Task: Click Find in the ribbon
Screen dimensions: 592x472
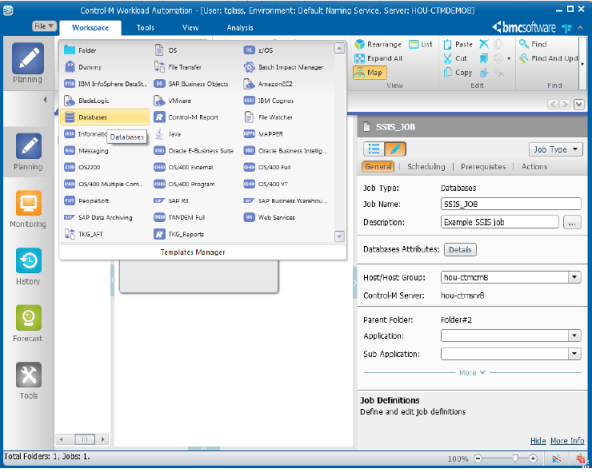Action: (x=533, y=44)
